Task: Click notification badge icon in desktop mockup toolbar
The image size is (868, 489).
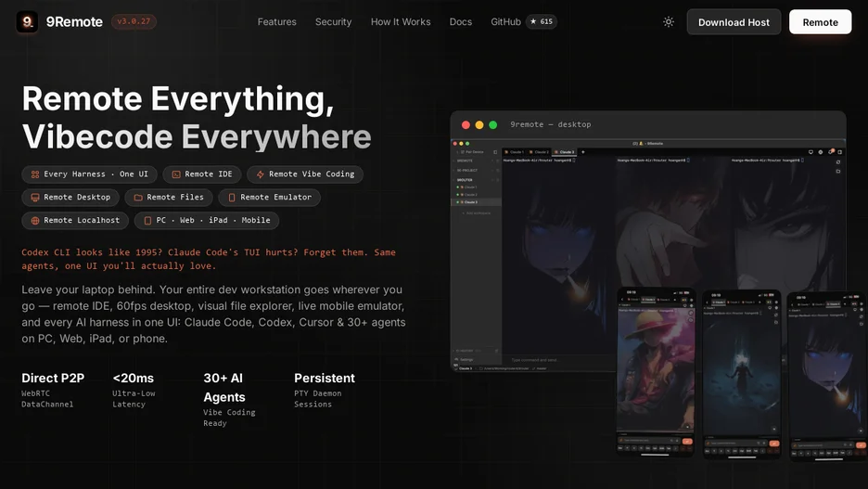Action: coord(831,152)
